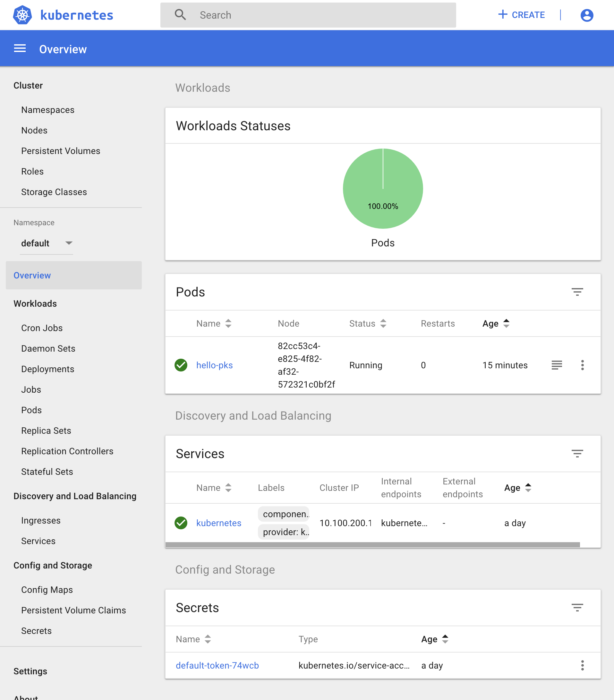This screenshot has height=700, width=614.
Task: Open the filter icon in Services card
Action: (577, 454)
